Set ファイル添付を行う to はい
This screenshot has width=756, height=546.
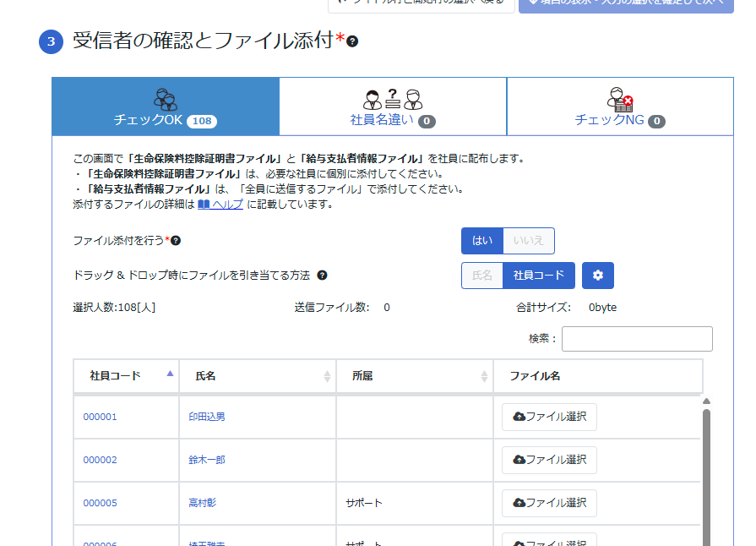482,241
